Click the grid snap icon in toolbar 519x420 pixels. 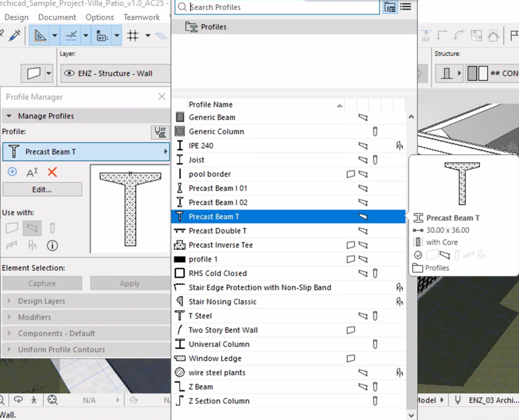(133, 36)
